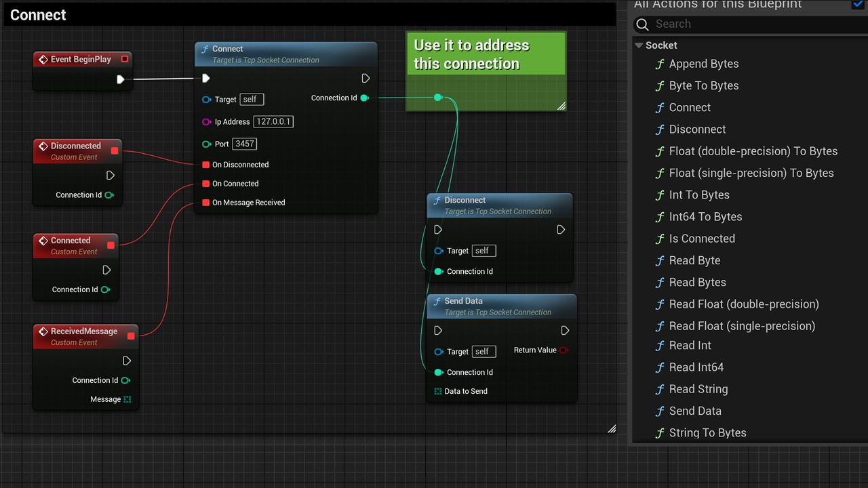Click the search magnifier icon in actions panel
868x488 pixels.
pyautogui.click(x=643, y=24)
